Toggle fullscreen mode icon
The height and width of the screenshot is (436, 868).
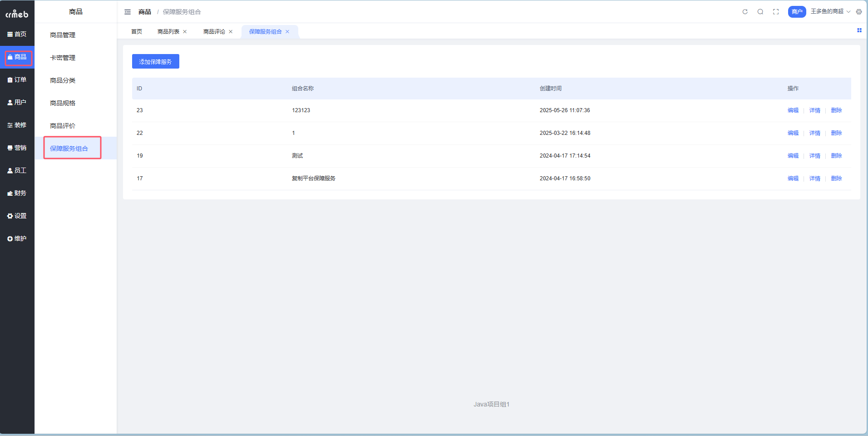(776, 12)
